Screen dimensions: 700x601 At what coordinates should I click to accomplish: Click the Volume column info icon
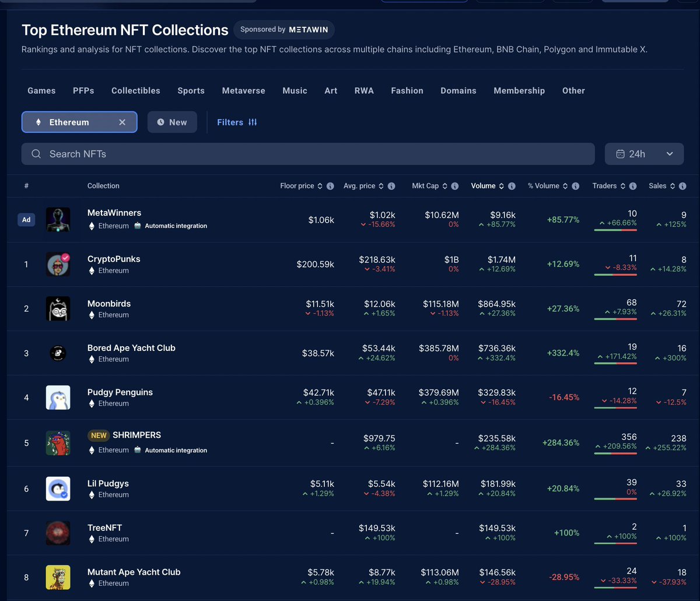click(512, 186)
